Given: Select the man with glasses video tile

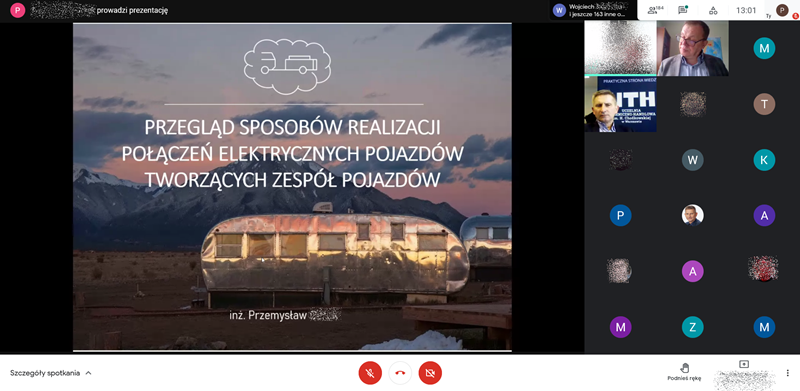Looking at the screenshot, I should (x=692, y=48).
